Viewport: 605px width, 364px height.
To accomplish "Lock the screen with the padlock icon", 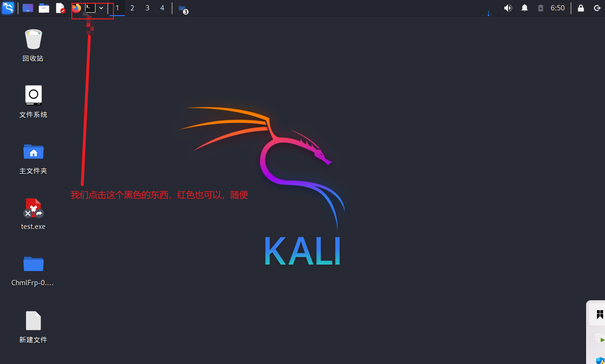I will tap(581, 8).
